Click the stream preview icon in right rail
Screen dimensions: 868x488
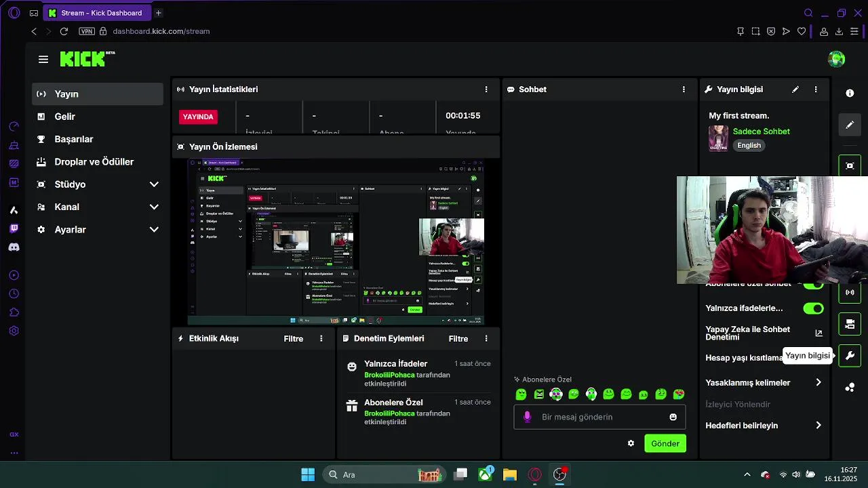coord(850,165)
